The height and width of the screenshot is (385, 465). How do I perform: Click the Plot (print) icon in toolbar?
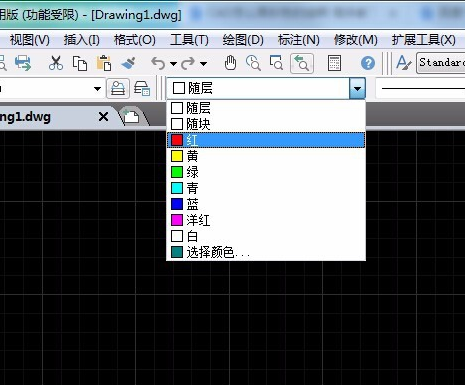coord(23,63)
